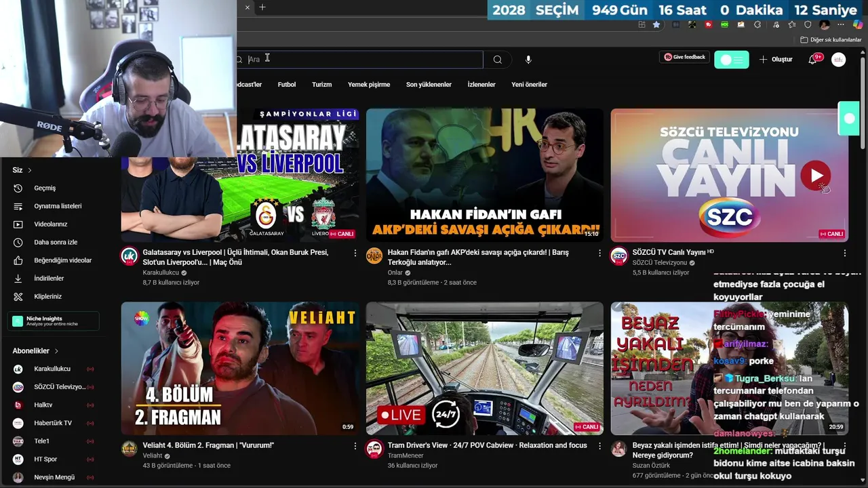Click the Give feedback button
868x488 pixels.
click(684, 57)
